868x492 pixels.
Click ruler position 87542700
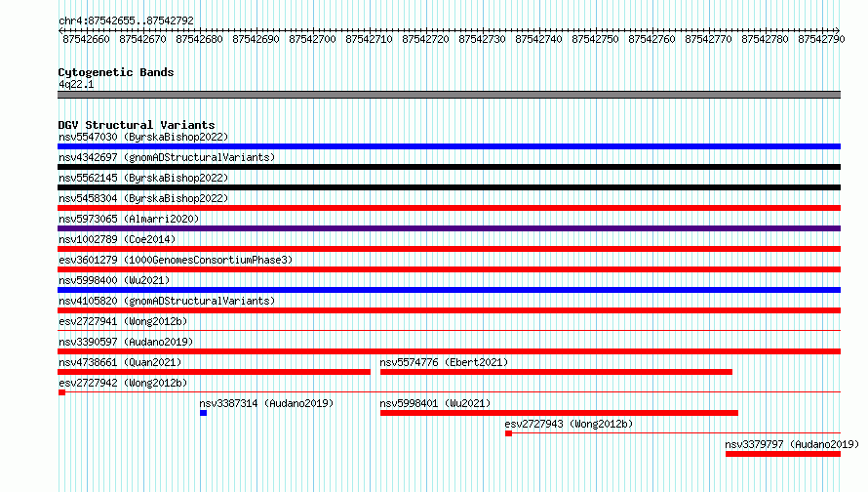pyautogui.click(x=312, y=39)
